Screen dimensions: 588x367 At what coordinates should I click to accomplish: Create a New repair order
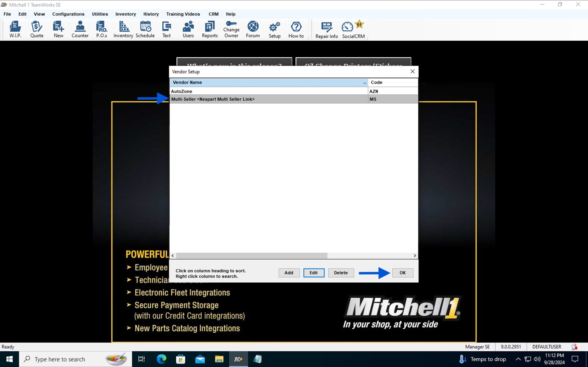59,29
